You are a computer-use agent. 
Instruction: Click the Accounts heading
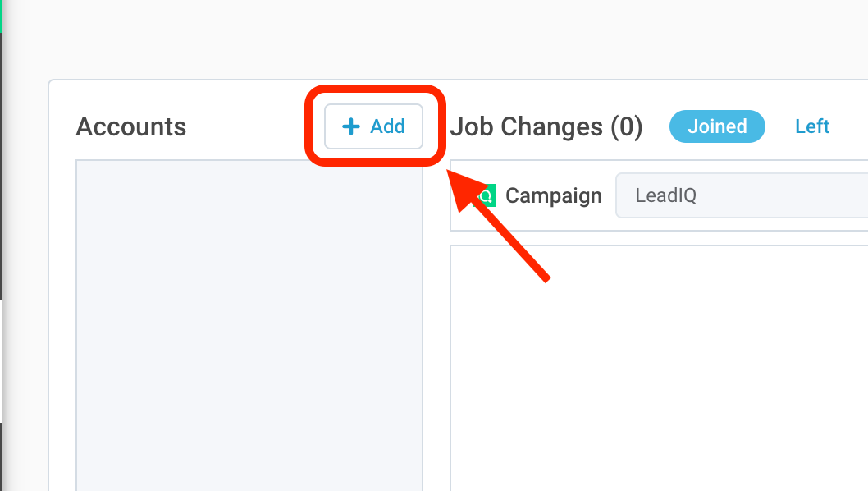(x=131, y=127)
